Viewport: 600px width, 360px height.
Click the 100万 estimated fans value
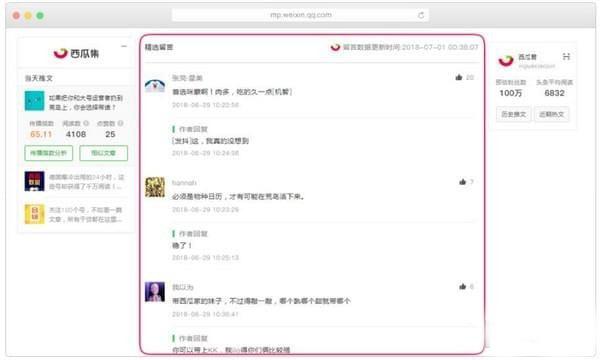pyautogui.click(x=511, y=93)
